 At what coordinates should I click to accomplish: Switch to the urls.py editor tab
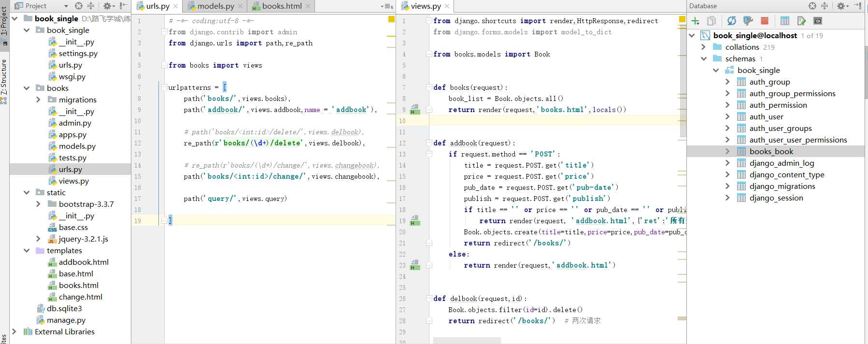click(x=157, y=6)
